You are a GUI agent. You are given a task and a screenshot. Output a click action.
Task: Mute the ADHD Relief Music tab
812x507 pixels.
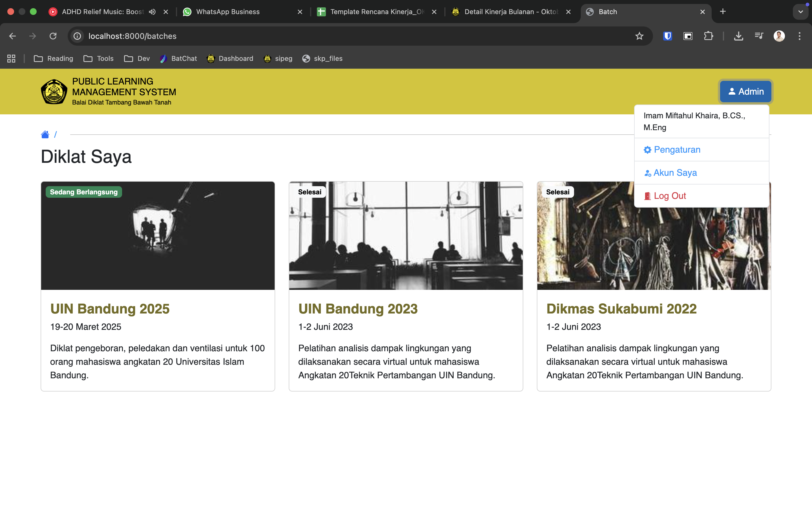coord(152,12)
